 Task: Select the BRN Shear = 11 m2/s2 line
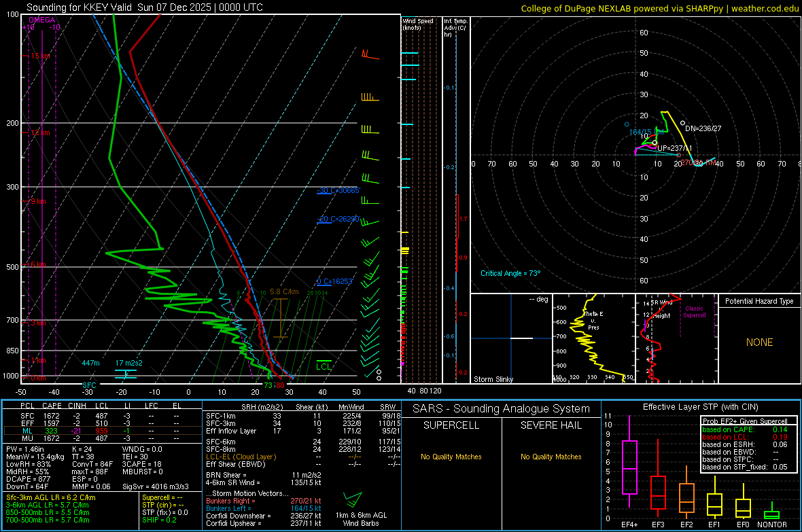[x=264, y=475]
